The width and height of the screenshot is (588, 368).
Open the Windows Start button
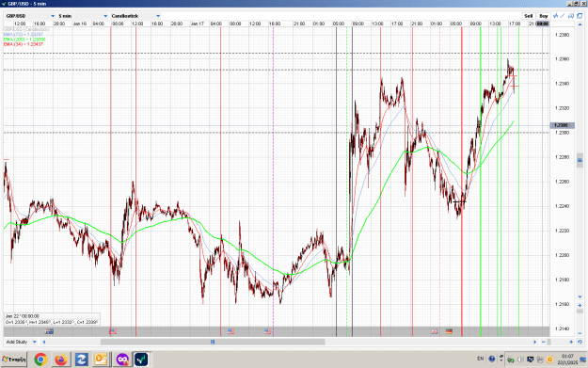14,360
